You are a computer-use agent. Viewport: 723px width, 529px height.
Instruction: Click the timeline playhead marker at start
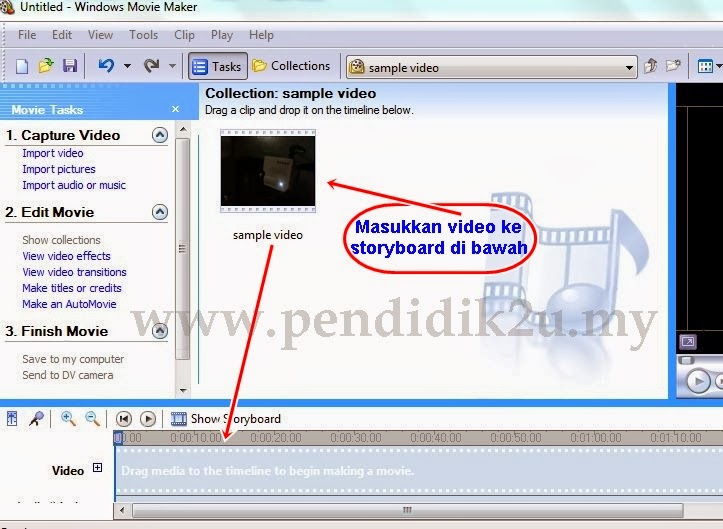118,438
